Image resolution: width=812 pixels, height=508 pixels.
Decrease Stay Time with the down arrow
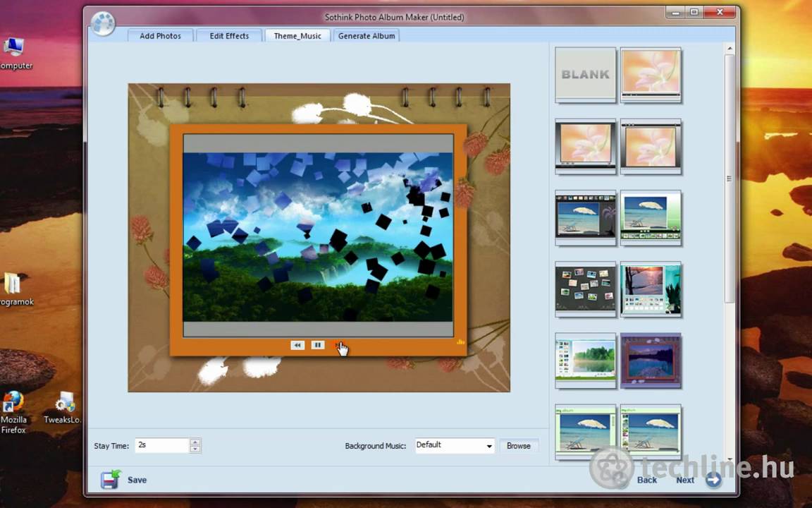tap(195, 449)
